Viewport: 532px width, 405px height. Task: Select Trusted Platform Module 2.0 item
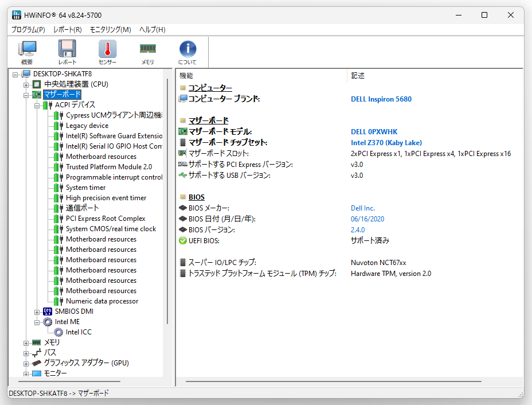pos(109,167)
